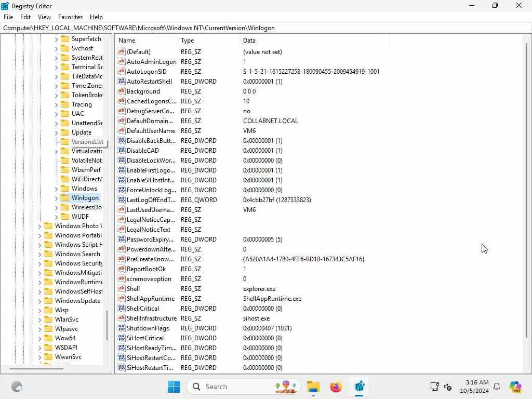Click the Shell string value icon
Screen dimensions: 532x399
pos(122,288)
